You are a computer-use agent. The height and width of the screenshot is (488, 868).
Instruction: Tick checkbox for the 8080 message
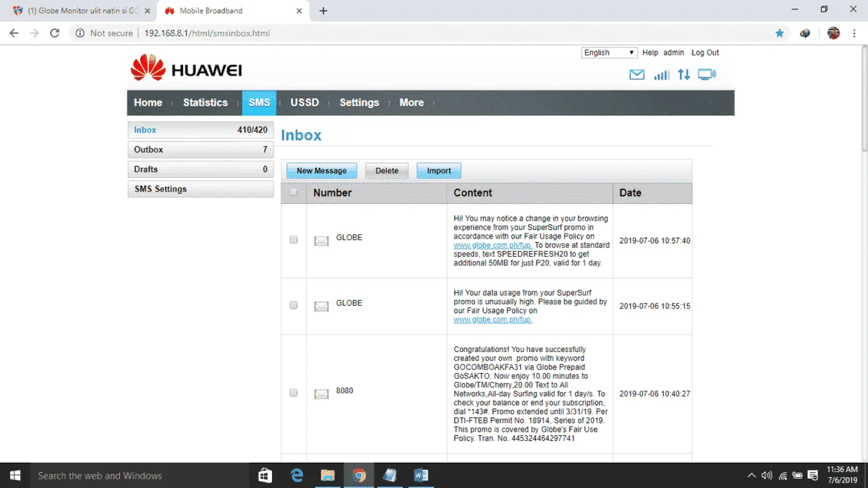point(293,393)
